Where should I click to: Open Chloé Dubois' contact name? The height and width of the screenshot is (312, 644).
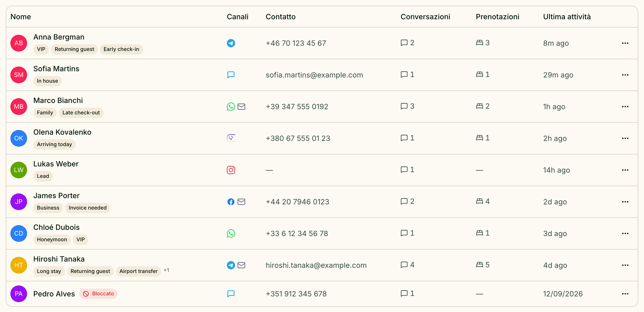click(x=56, y=227)
